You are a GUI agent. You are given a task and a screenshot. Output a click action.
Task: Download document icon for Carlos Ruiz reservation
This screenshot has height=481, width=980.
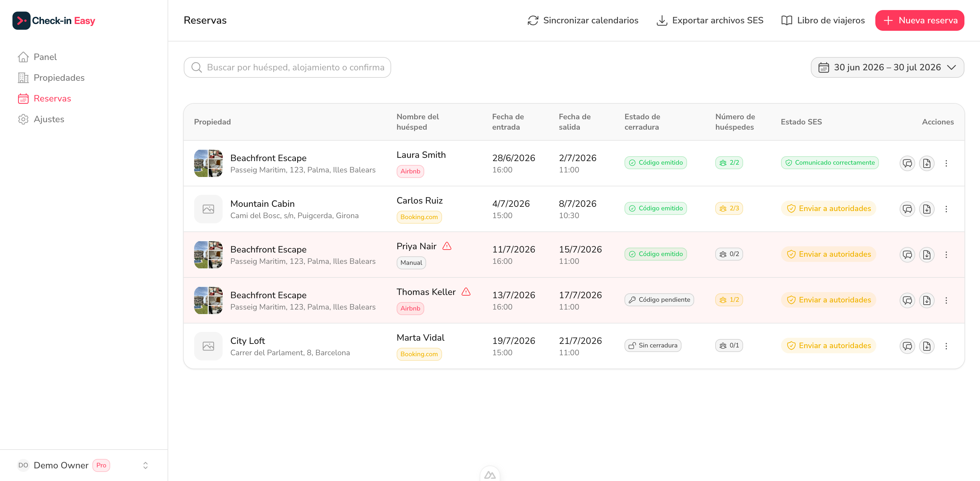click(927, 209)
